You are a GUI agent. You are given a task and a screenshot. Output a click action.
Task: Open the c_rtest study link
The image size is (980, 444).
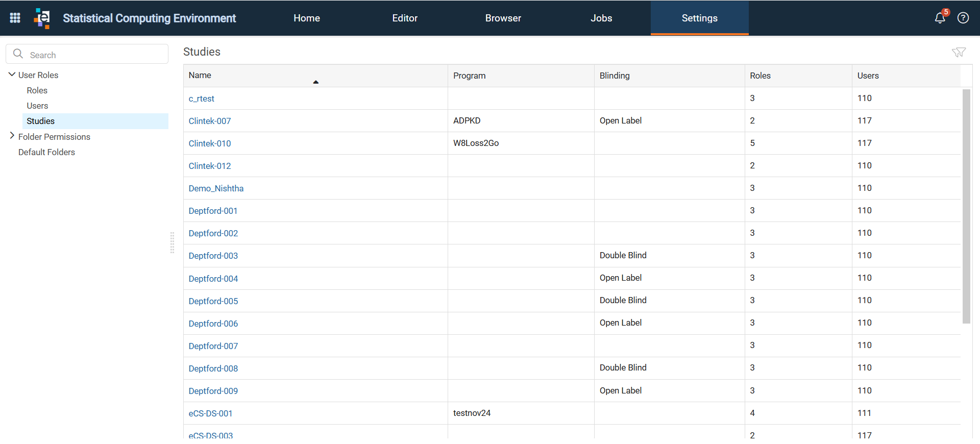(202, 98)
